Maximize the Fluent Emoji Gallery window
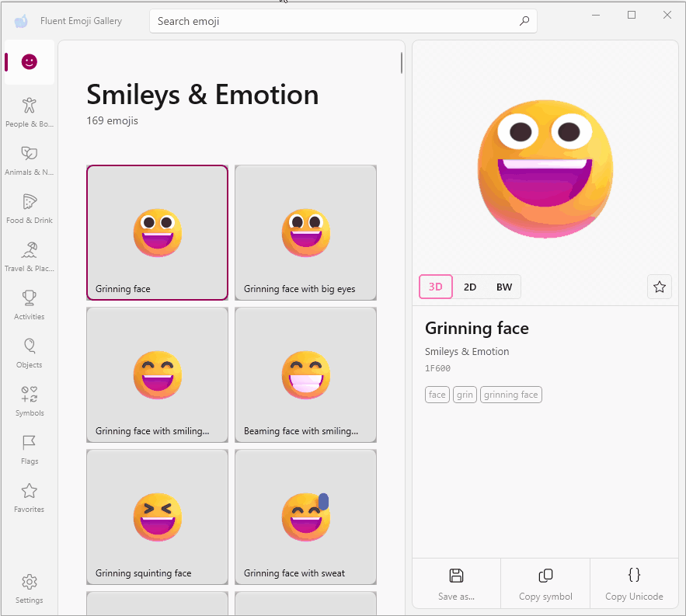The height and width of the screenshot is (616, 686). click(632, 15)
